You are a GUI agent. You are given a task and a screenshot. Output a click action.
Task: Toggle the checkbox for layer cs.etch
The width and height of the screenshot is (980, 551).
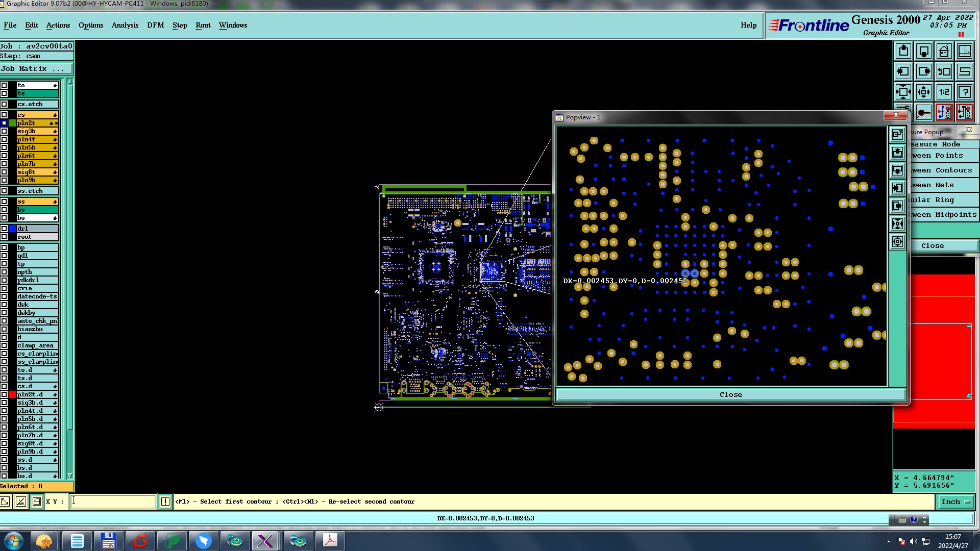(x=4, y=104)
